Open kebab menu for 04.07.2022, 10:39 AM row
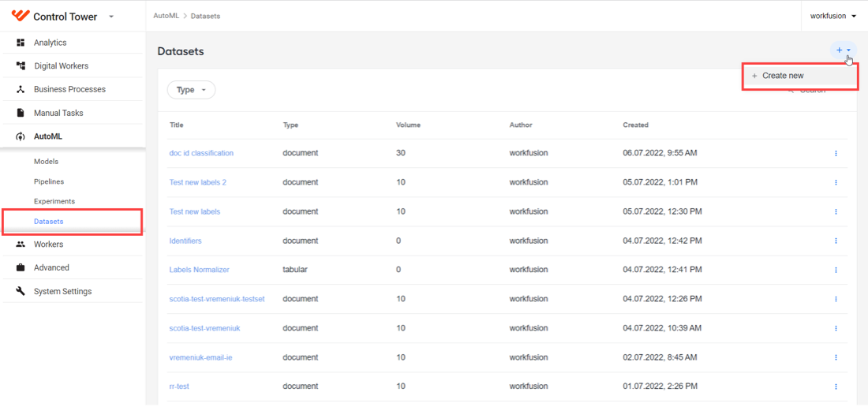Image resolution: width=868 pixels, height=407 pixels. [x=836, y=328]
